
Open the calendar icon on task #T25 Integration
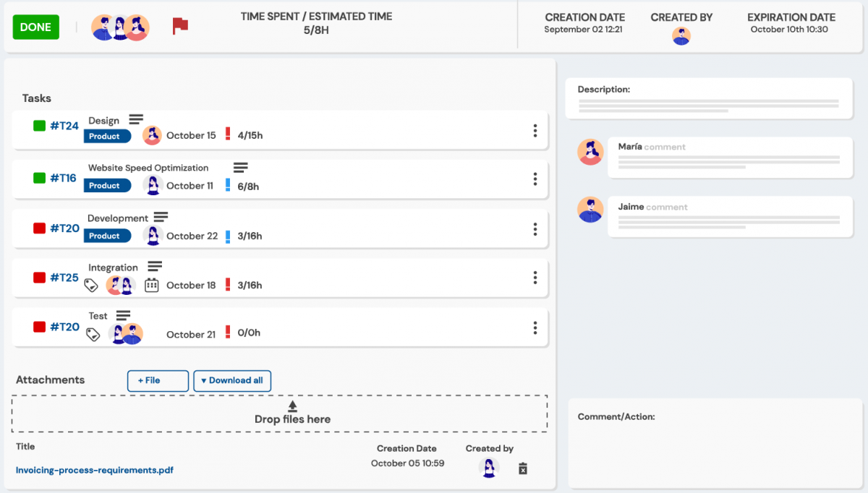150,285
